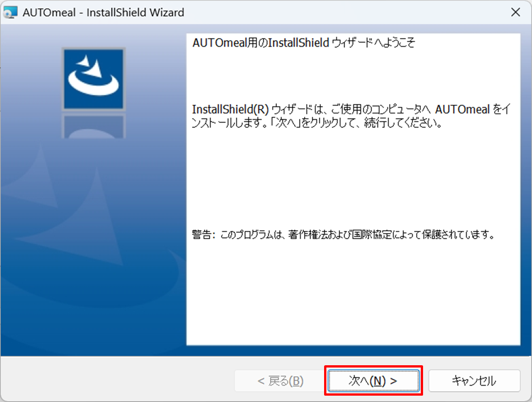Viewport: 532px width, 402px height.
Task: Click blank white area below the warning text
Action: pos(353,295)
